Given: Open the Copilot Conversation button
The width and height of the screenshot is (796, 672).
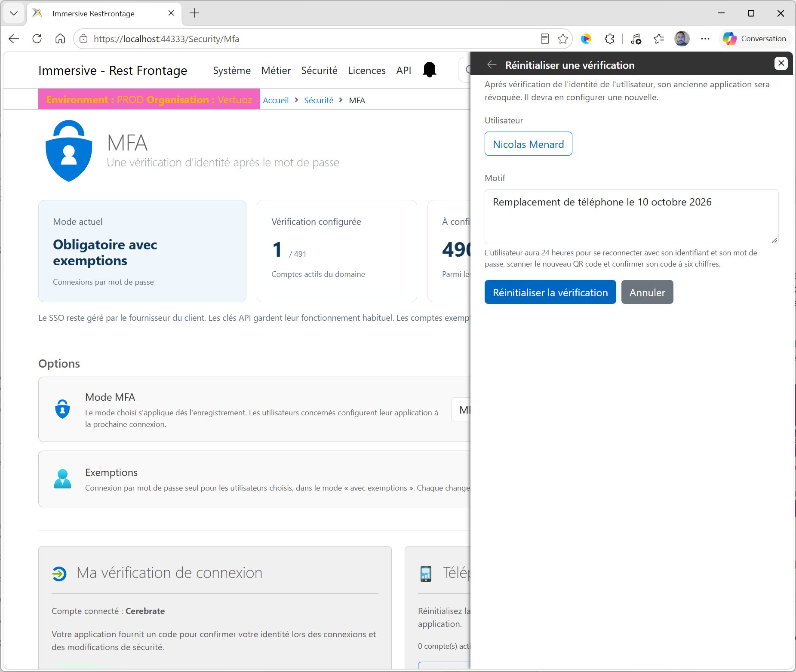Looking at the screenshot, I should click(755, 39).
